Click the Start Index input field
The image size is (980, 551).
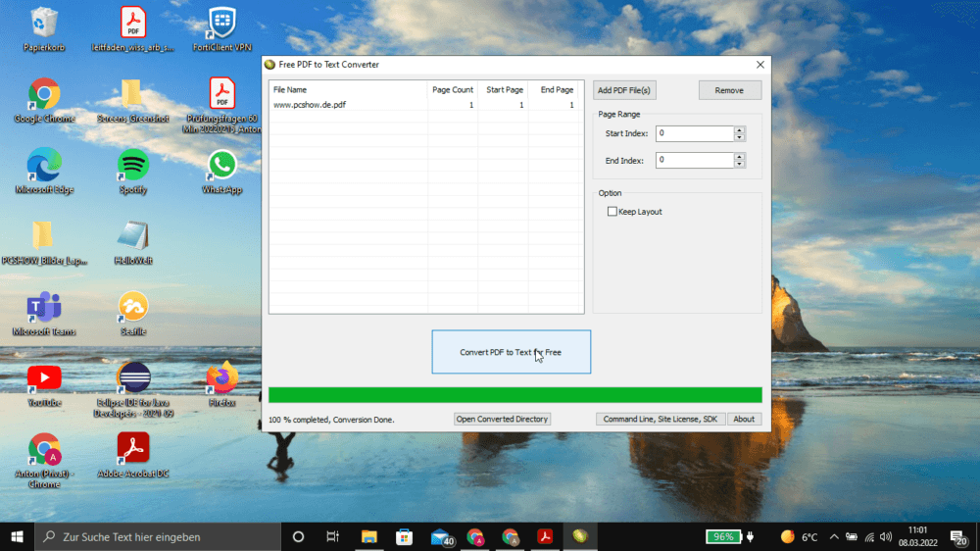[695, 133]
